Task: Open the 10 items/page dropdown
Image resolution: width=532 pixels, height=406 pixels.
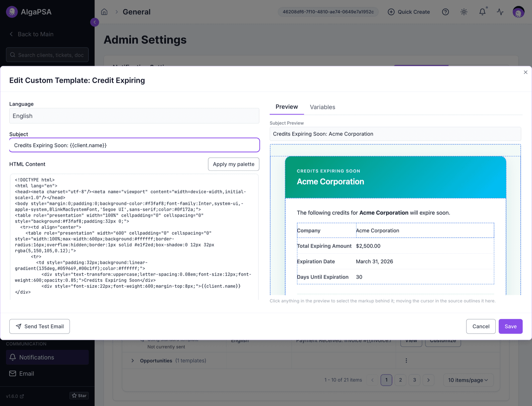Action: click(468, 380)
